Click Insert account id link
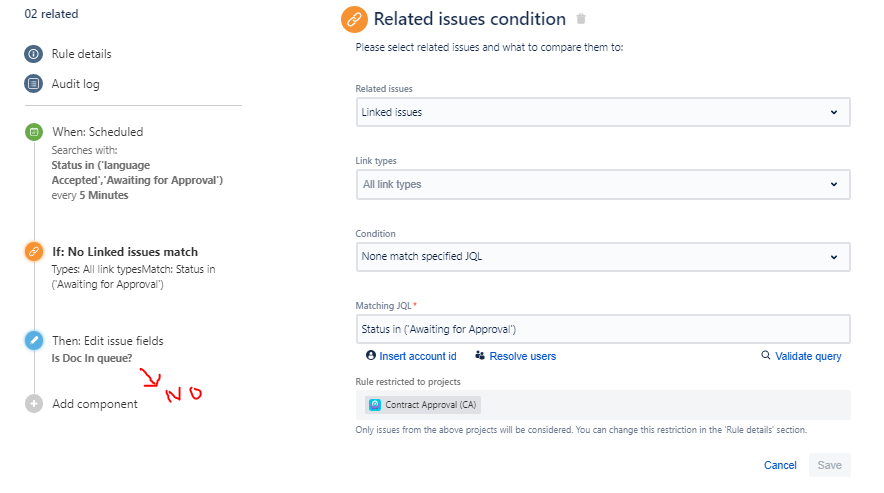Viewport: 884px width, 493px height. click(x=417, y=356)
